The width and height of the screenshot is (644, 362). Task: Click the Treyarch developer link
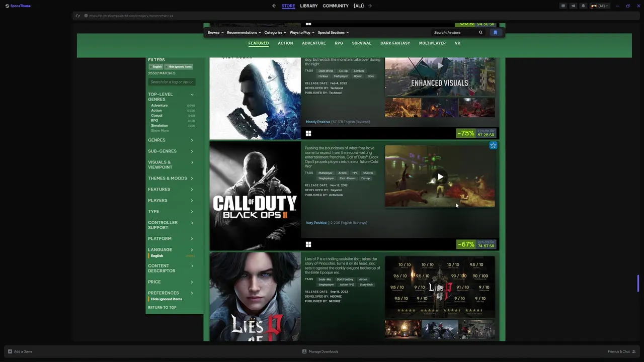tap(336, 190)
